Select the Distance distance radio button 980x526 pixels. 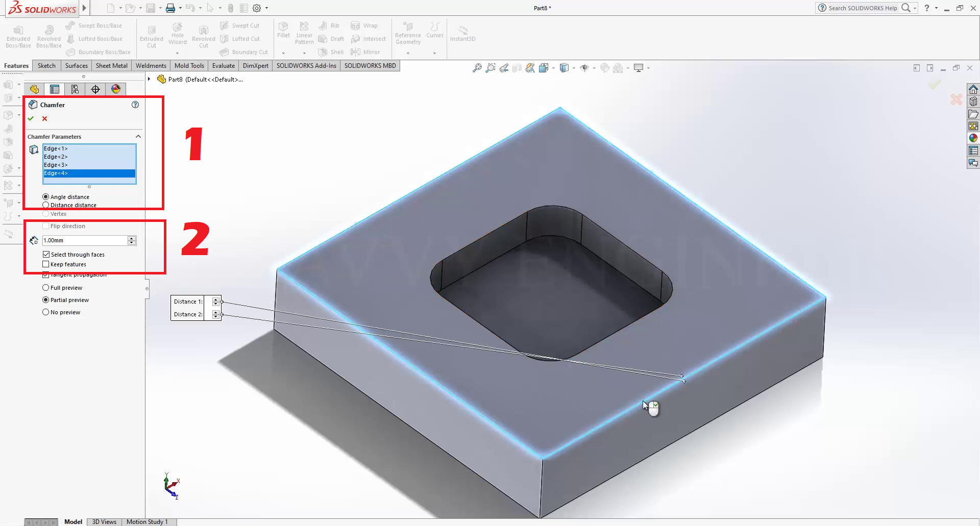[46, 205]
